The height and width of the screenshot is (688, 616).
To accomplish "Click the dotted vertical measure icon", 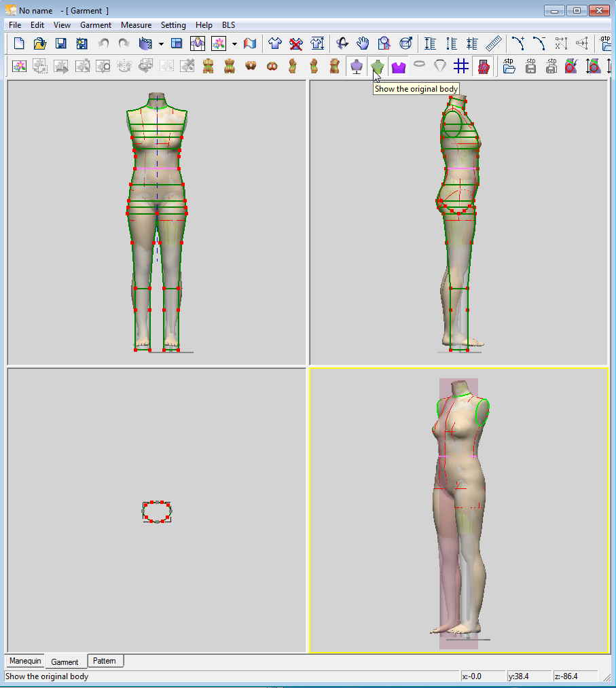I will click(x=451, y=43).
